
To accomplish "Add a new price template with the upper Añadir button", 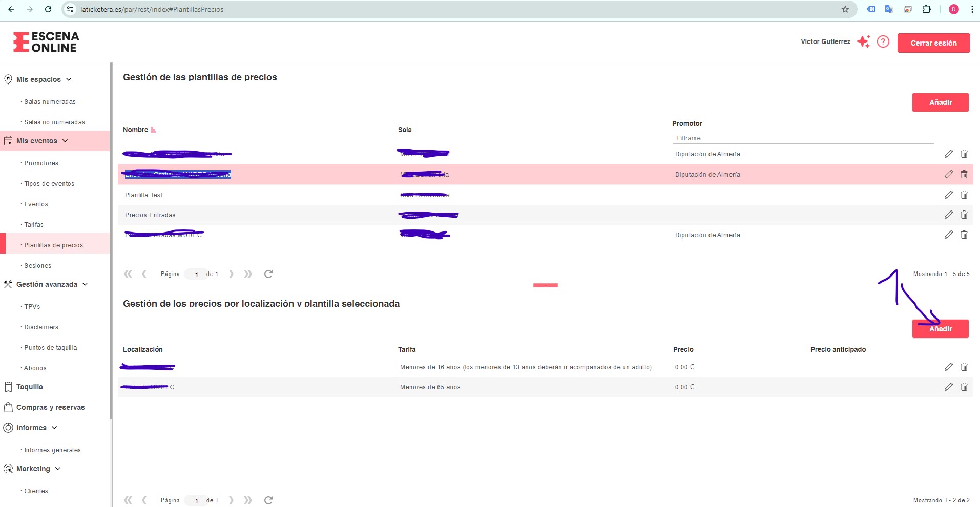I will click(x=940, y=102).
